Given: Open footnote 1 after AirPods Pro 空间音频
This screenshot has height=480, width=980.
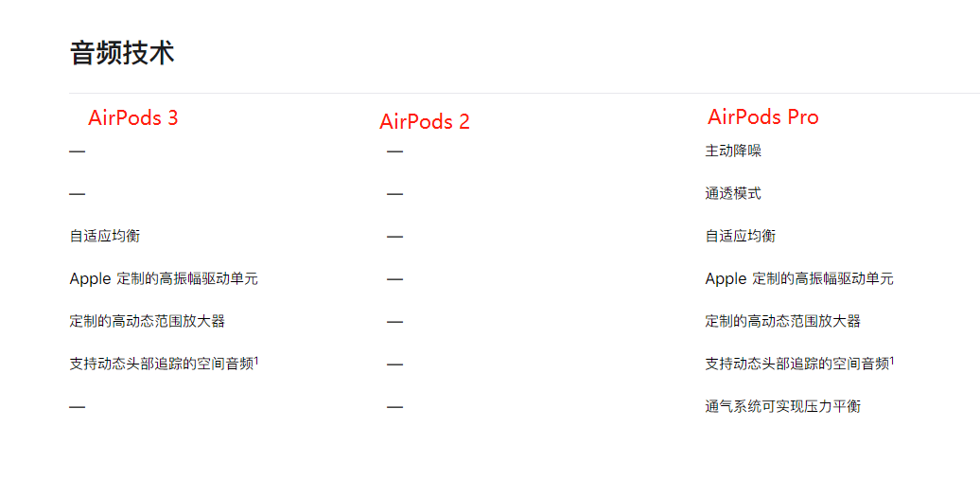Looking at the screenshot, I should click(x=892, y=360).
